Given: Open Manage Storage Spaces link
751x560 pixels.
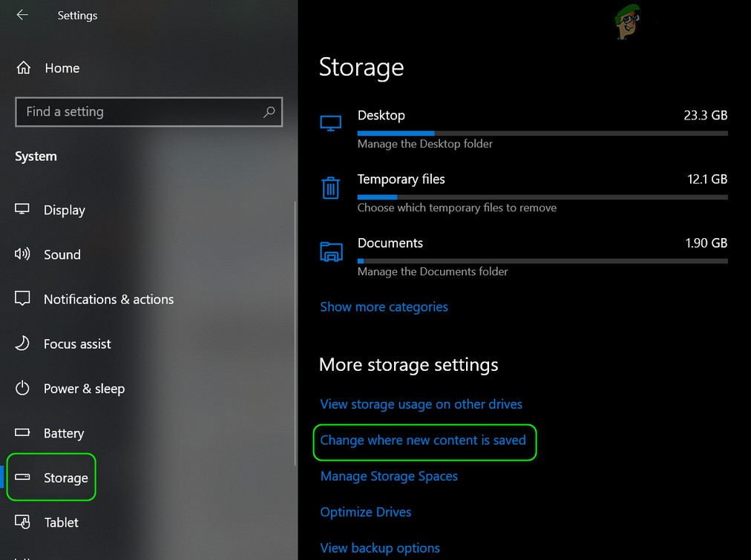Looking at the screenshot, I should pos(389,476).
